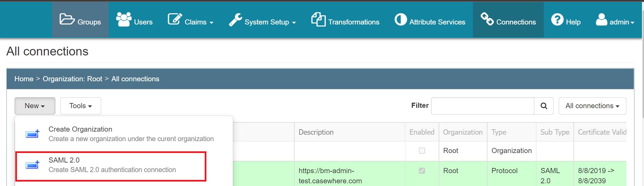Click the Help question mark icon
Viewport: 644px width, 186px height.
557,19
